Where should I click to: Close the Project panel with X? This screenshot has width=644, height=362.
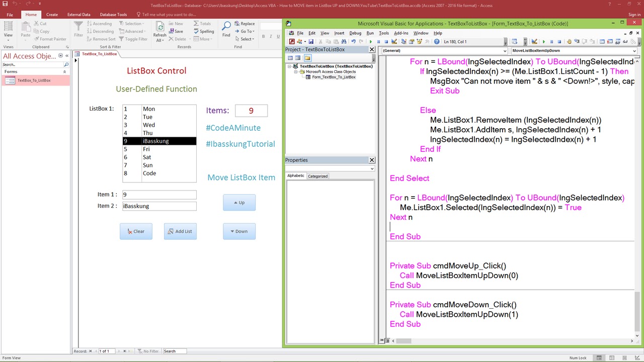(372, 50)
